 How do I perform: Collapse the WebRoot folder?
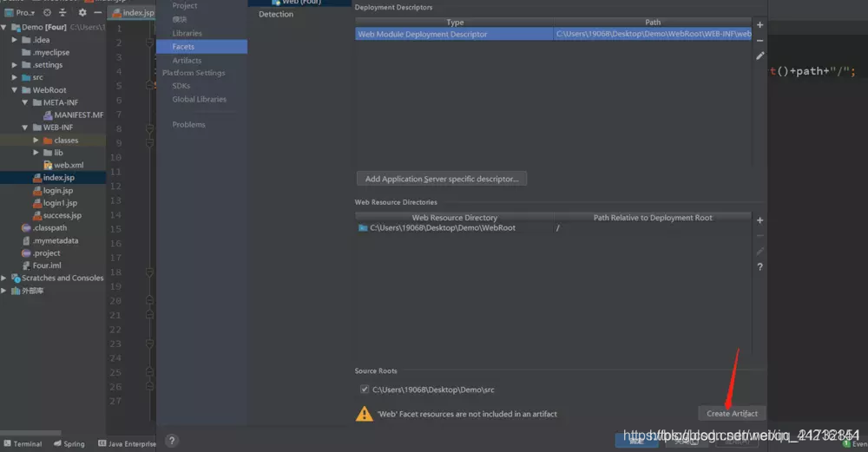point(15,89)
